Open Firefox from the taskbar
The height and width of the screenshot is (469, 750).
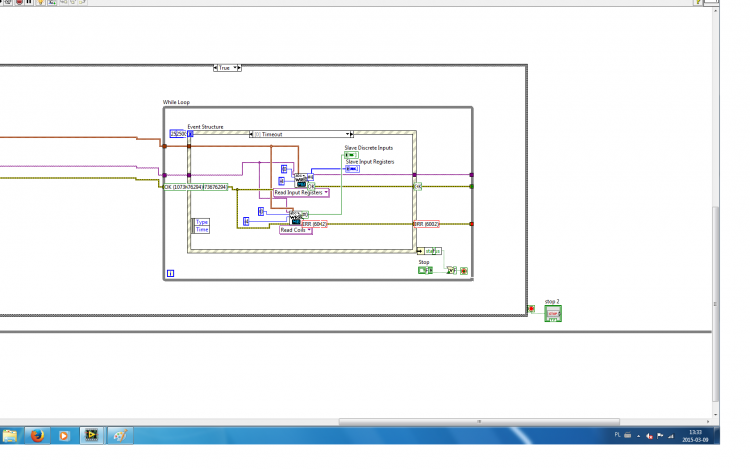pos(37,436)
